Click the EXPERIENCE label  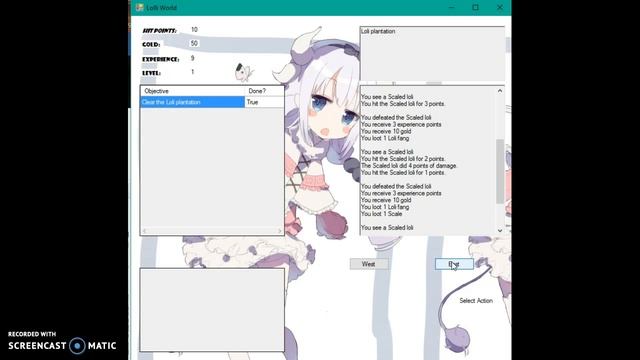pos(160,59)
